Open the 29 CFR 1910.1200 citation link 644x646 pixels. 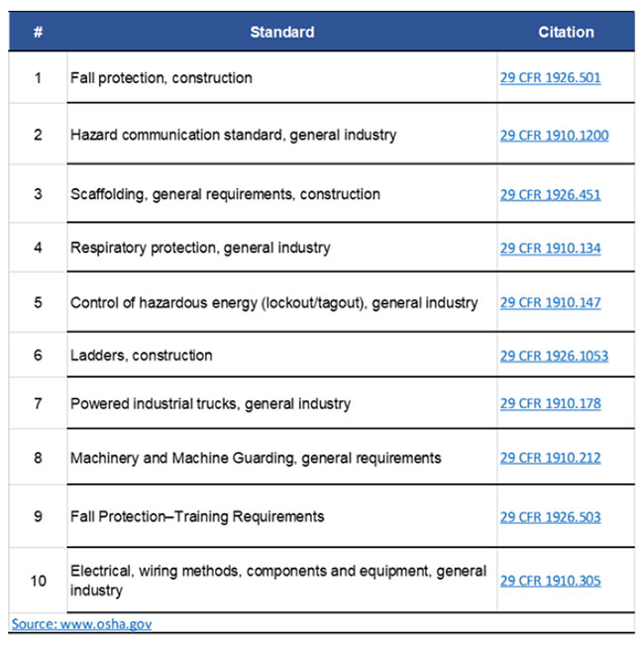coord(554,135)
